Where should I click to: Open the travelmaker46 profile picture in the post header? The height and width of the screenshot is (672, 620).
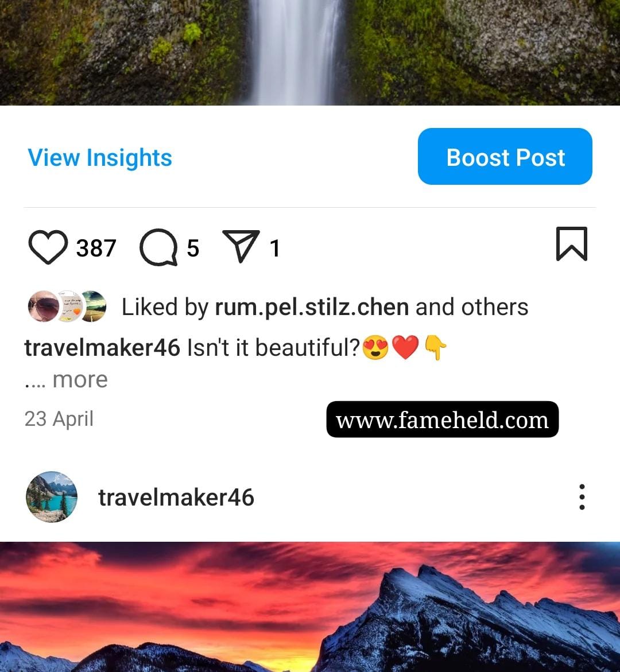pyautogui.click(x=52, y=497)
